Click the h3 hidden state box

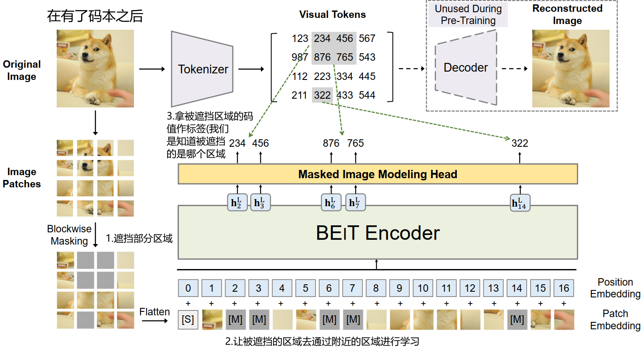pyautogui.click(x=260, y=203)
